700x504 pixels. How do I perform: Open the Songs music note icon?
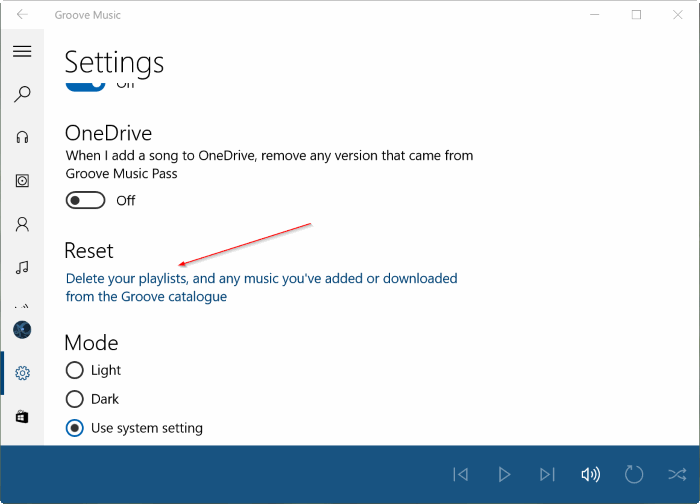(22, 267)
